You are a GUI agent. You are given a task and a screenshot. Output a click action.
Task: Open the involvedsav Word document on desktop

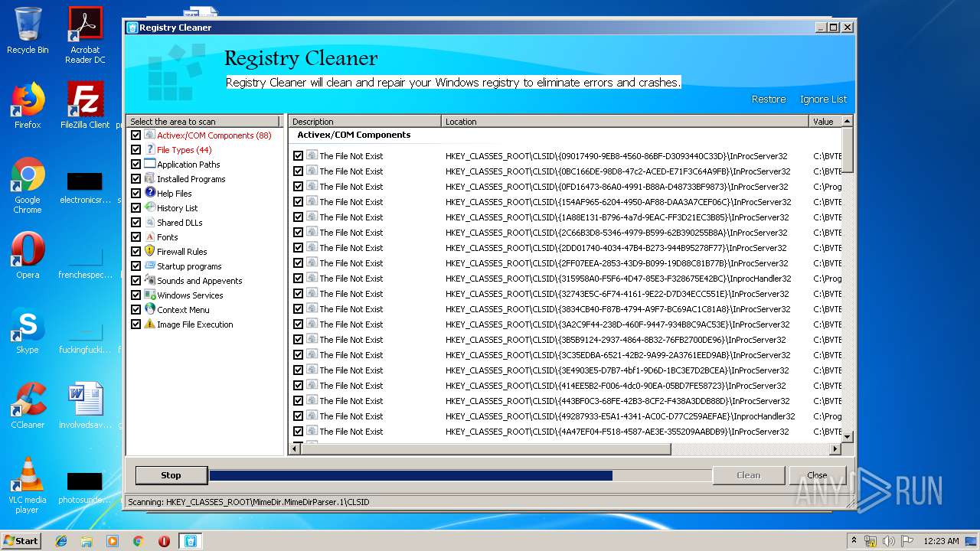[85, 406]
